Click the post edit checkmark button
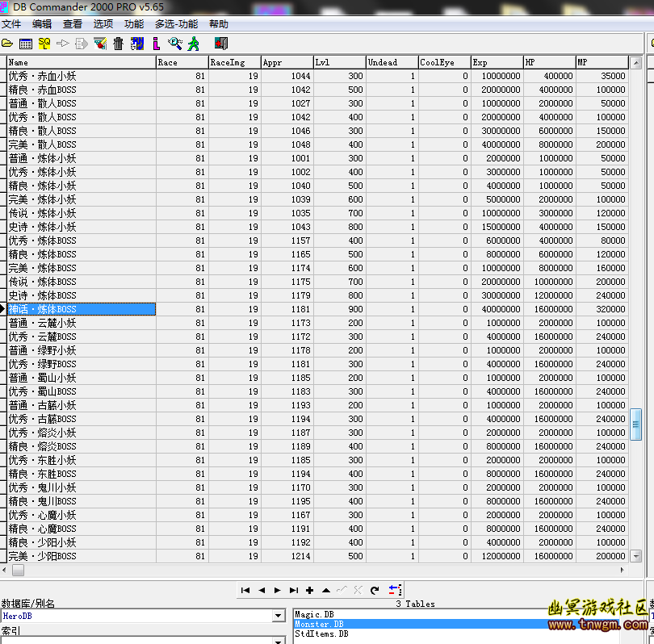This screenshot has height=644, width=654. coord(342,590)
